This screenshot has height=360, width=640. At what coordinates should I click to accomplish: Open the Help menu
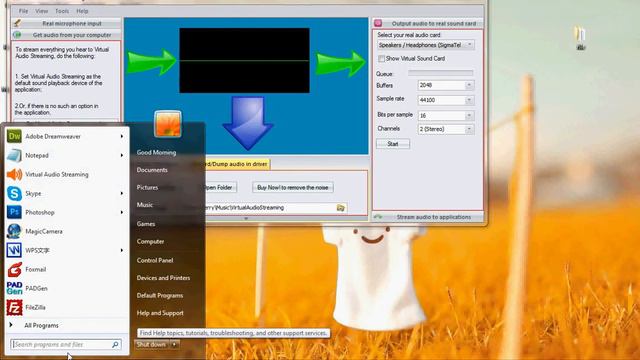tap(82, 11)
